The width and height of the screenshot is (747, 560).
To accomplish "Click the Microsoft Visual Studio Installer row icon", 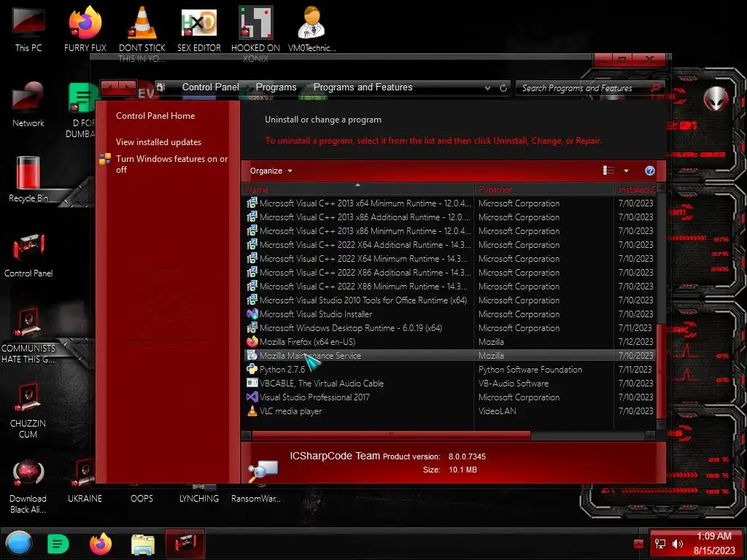I will (x=252, y=314).
